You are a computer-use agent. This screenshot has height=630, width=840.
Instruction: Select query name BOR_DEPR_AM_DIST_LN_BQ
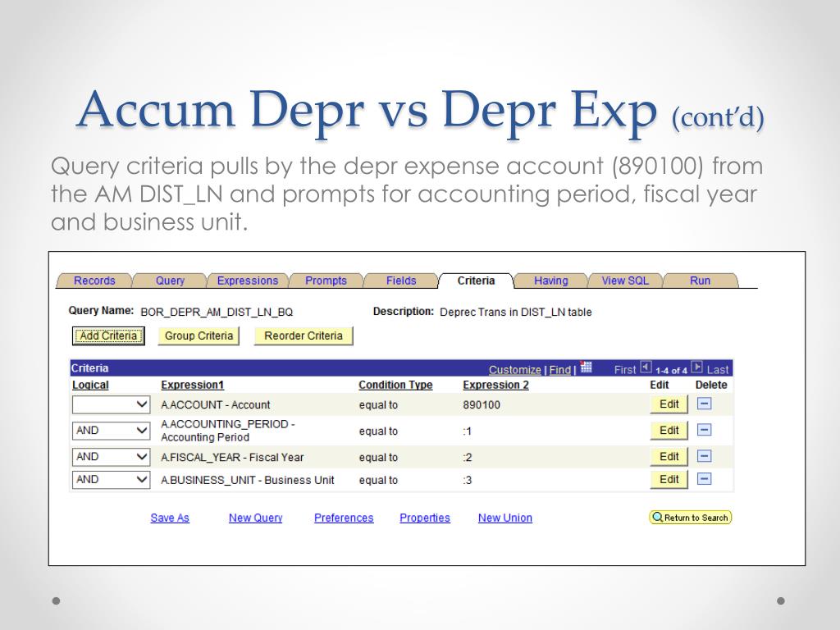point(217,312)
